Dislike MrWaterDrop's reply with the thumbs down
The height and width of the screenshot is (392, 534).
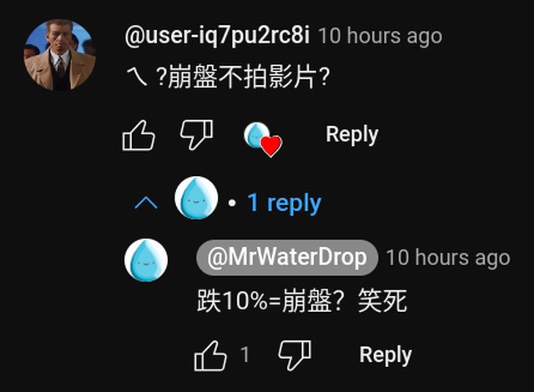coord(295,355)
